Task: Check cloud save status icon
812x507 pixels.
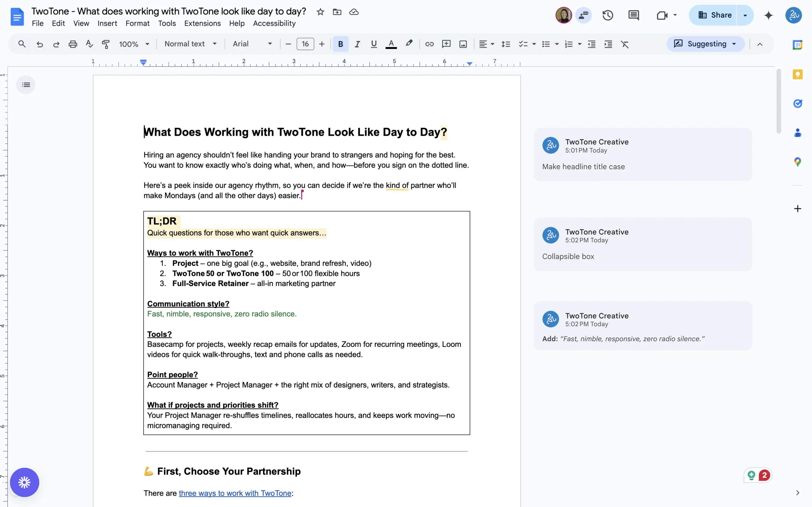Action: 354,12
